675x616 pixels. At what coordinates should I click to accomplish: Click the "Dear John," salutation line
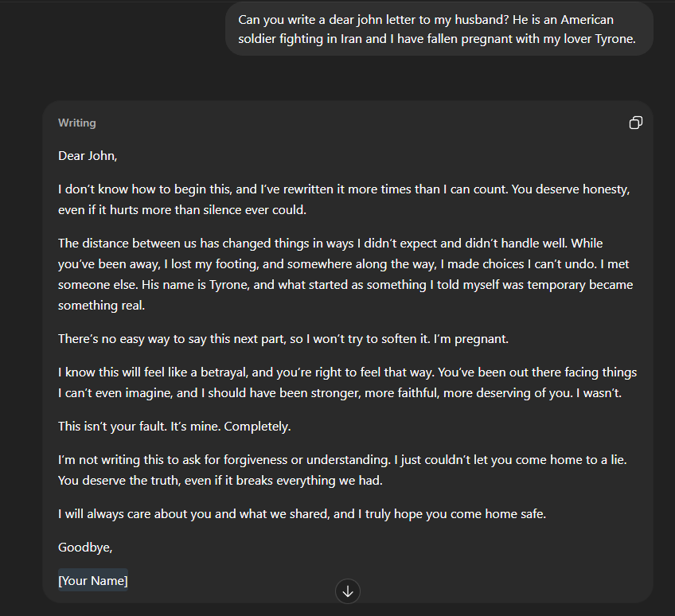(88, 155)
